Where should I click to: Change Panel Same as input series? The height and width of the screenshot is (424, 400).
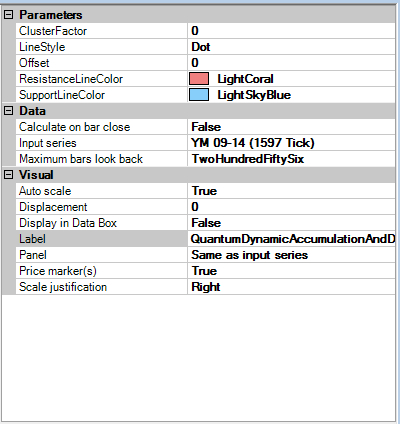point(292,255)
